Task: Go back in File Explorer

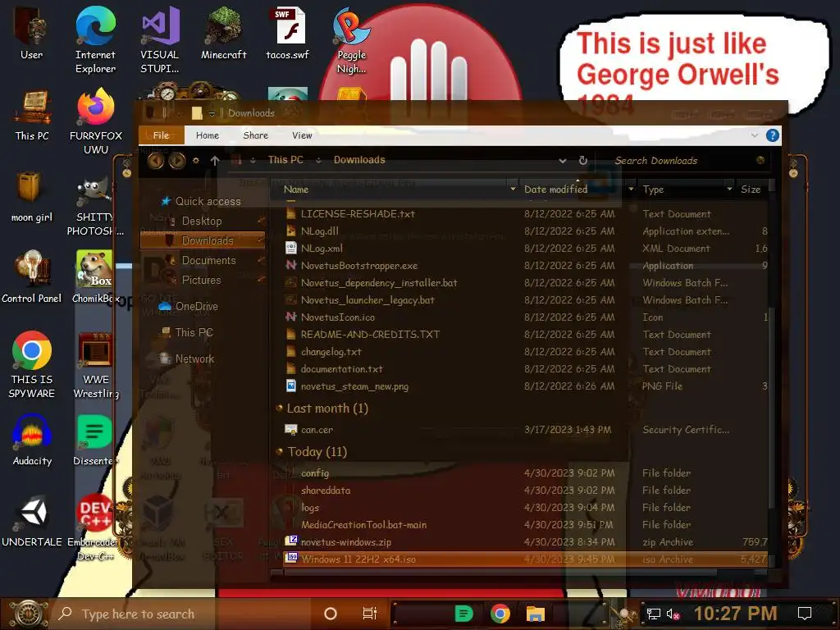Action: (x=156, y=160)
